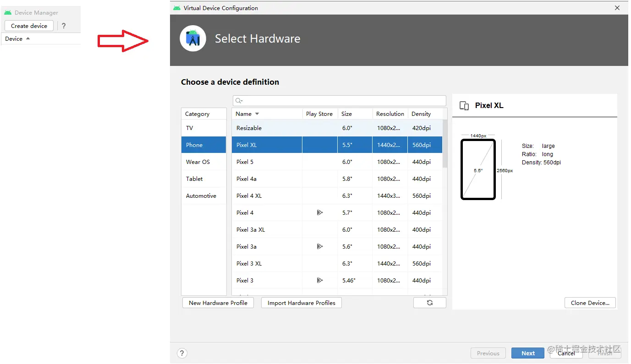
Task: Open help via the question mark at bottom left
Action: (182, 353)
